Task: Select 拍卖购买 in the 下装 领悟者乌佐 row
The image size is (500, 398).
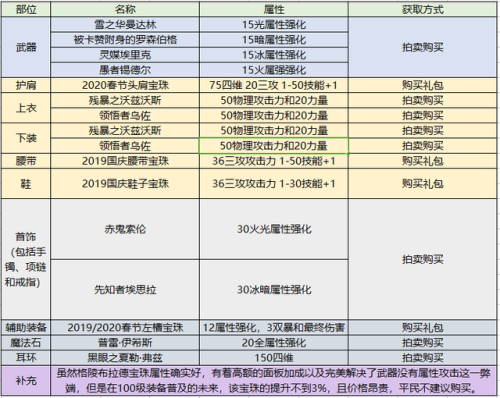Action: point(422,146)
